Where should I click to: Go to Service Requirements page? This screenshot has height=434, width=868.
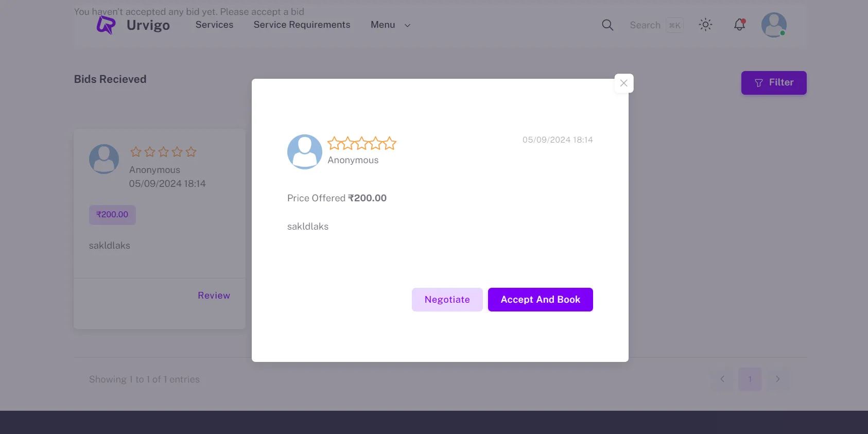point(302,25)
